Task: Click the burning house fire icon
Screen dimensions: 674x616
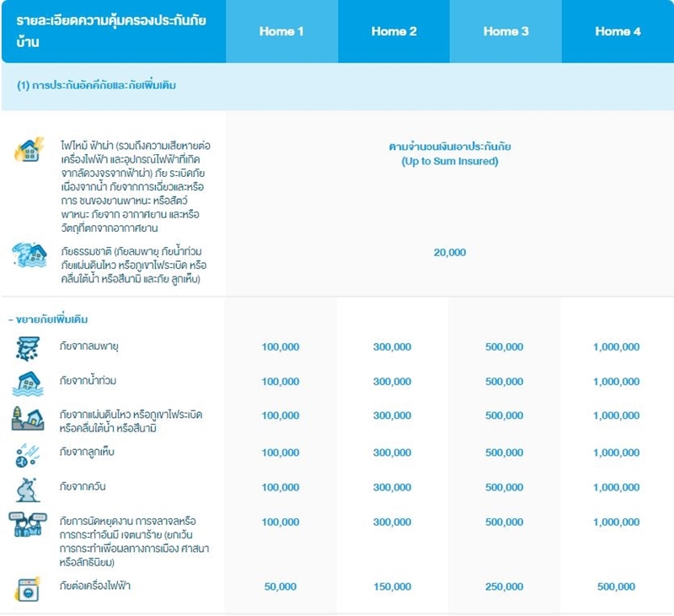Action: [29, 150]
